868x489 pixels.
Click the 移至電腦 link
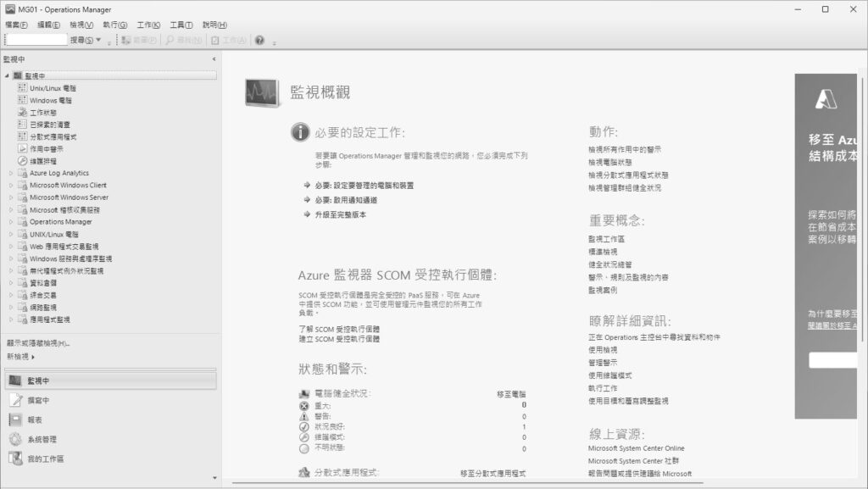(511, 394)
